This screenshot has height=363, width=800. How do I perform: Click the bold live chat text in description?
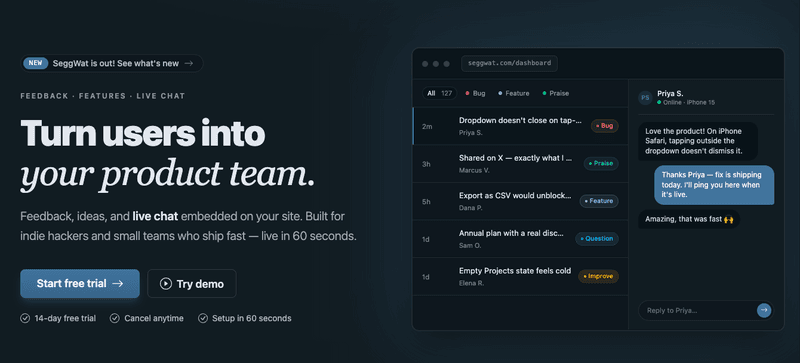tap(155, 216)
